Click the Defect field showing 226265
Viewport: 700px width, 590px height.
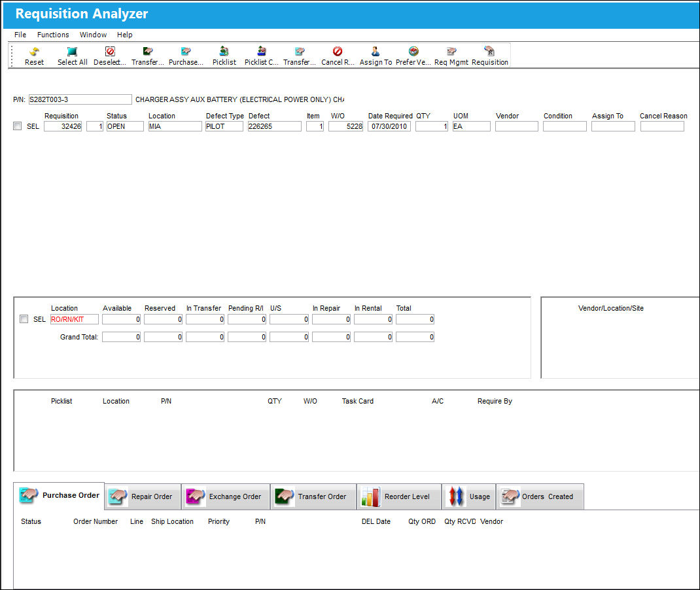click(275, 126)
